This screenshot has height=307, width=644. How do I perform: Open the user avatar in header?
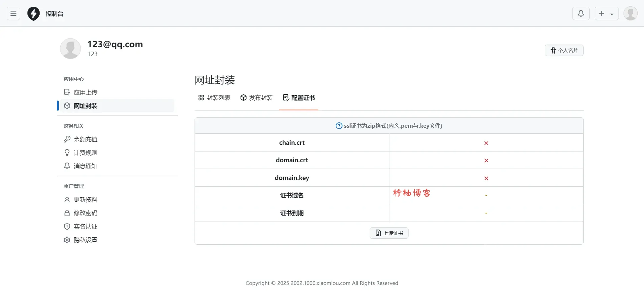click(x=630, y=13)
